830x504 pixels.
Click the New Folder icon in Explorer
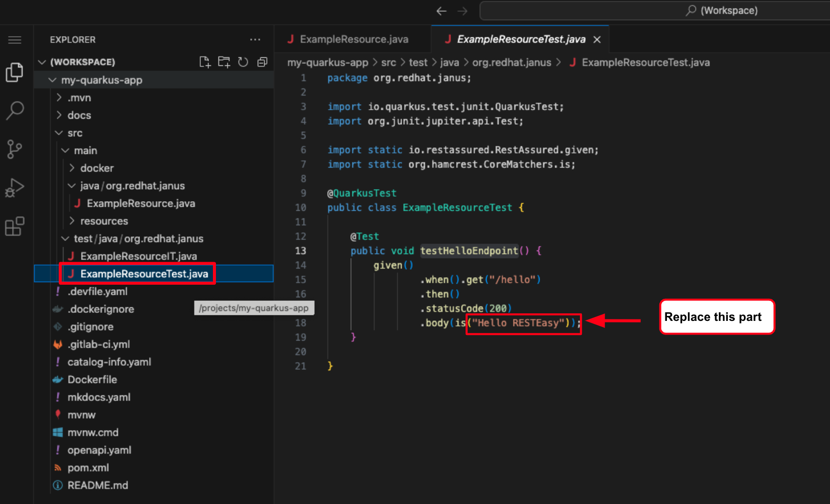[x=224, y=62]
